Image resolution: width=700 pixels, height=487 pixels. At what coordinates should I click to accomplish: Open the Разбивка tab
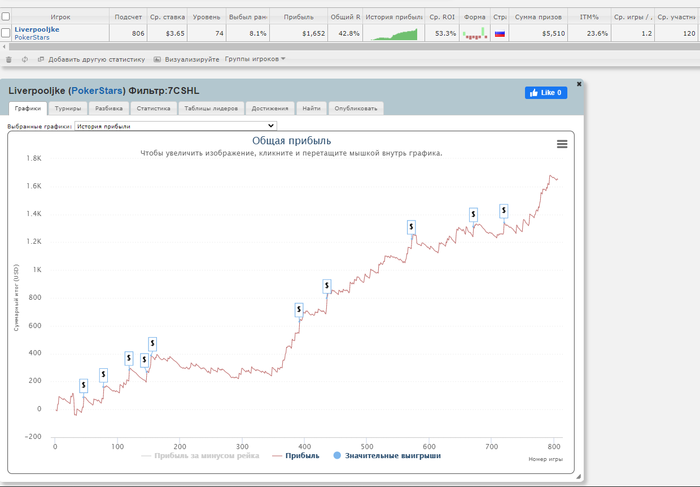click(x=109, y=108)
